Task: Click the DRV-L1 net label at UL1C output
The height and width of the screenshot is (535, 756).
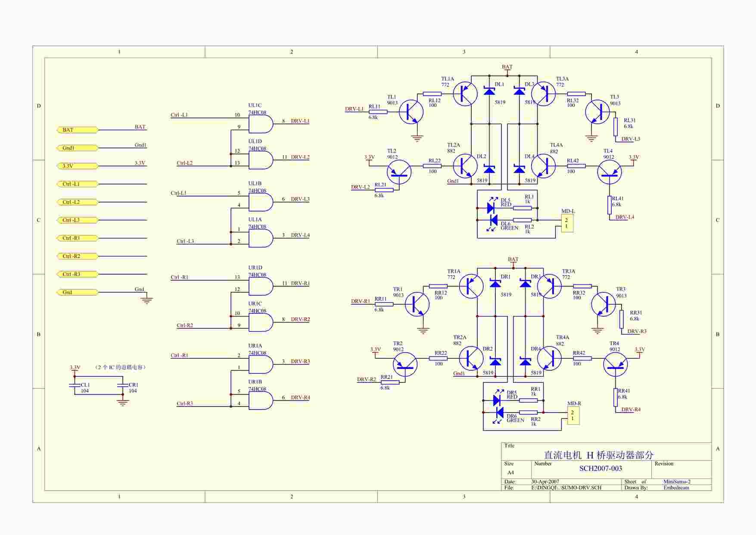Action: coord(300,121)
